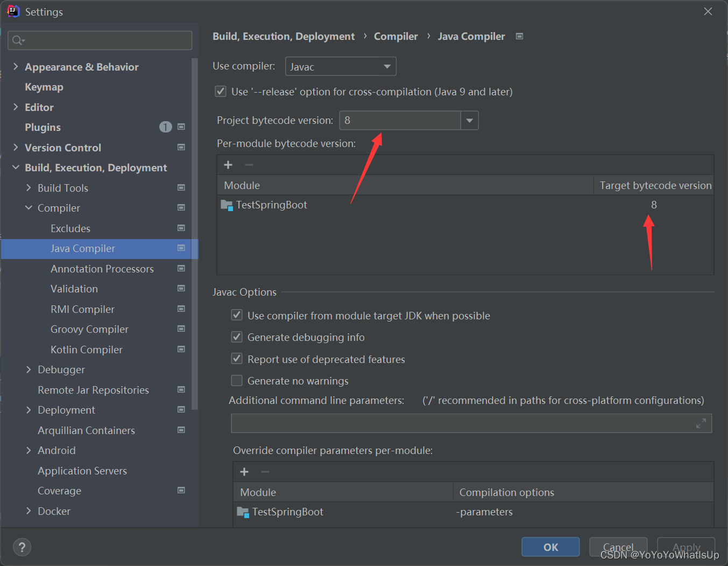Select Application Servers in settings tree
This screenshot has height=566, width=728.
pos(82,471)
